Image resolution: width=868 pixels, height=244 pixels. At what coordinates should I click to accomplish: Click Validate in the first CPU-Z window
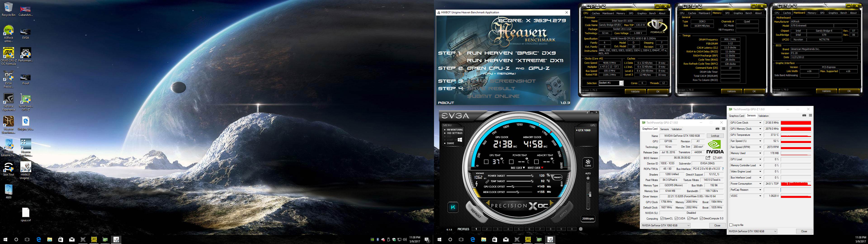635,91
